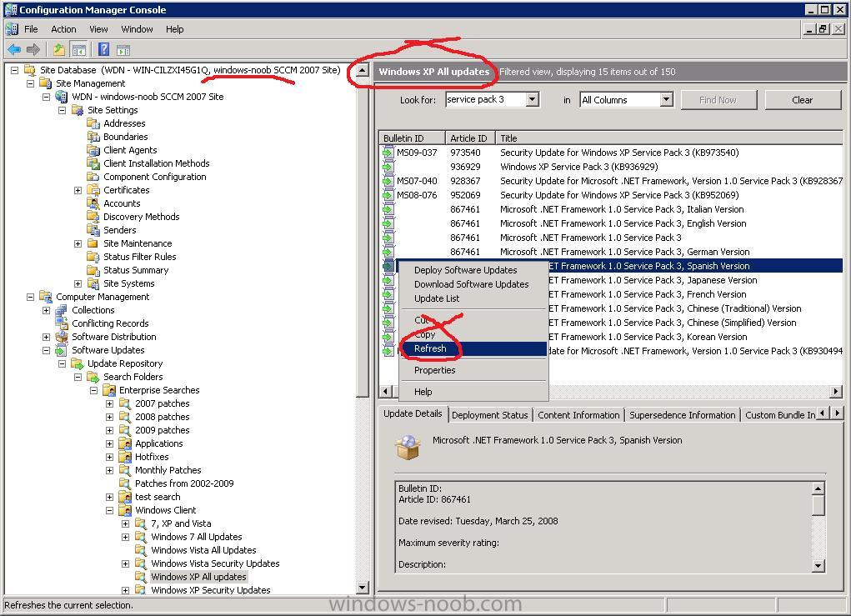Choose Download Software Updates menu entry

473,284
